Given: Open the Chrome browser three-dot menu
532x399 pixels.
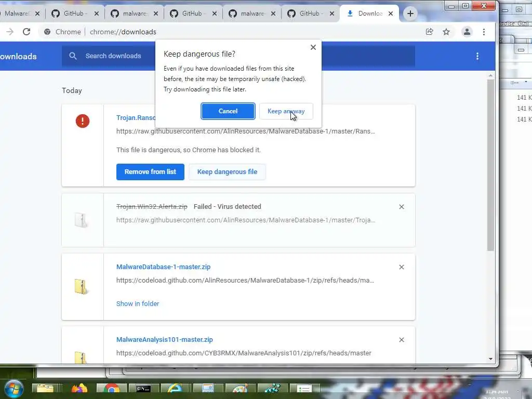Looking at the screenshot, I should click(x=484, y=32).
